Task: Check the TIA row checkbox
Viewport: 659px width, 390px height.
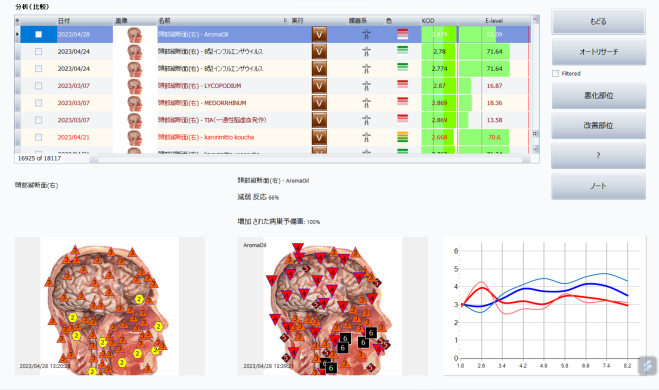Action: tap(39, 120)
